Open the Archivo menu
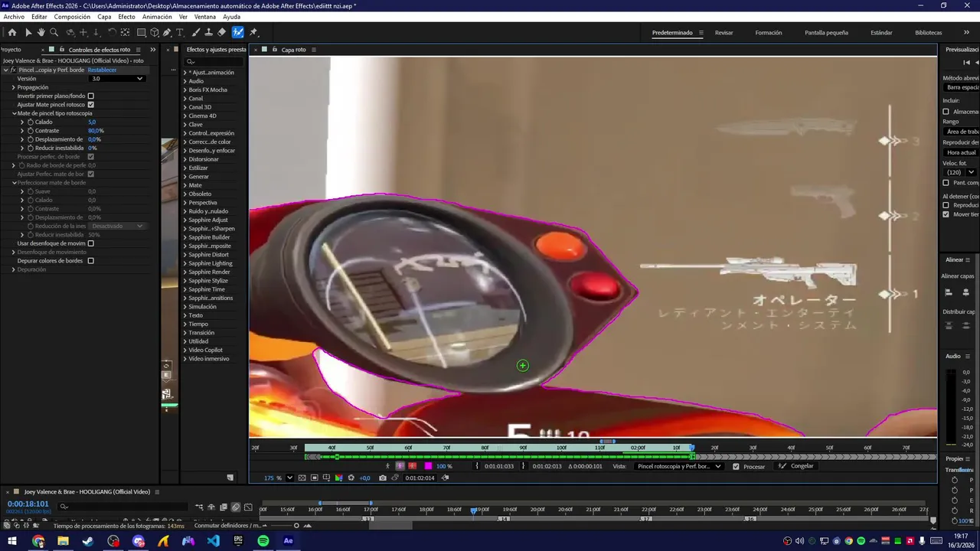Viewport: 980px width, 551px height. tap(14, 17)
